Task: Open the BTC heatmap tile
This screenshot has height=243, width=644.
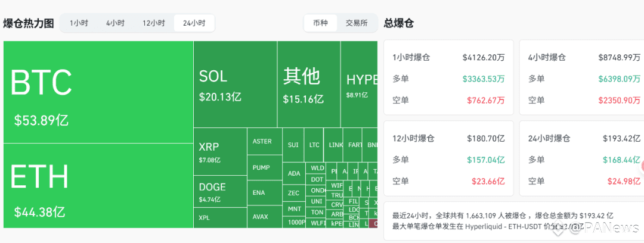Action: 98,92
